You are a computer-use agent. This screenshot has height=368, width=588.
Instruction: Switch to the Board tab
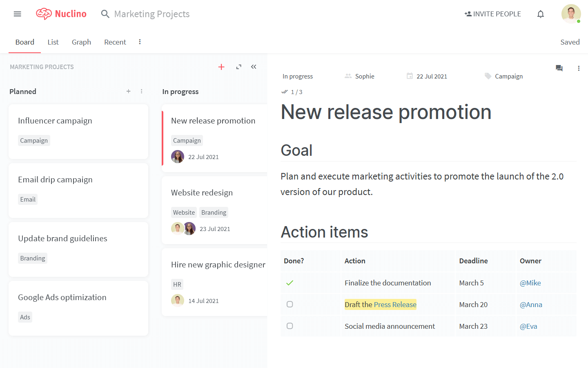(x=25, y=42)
